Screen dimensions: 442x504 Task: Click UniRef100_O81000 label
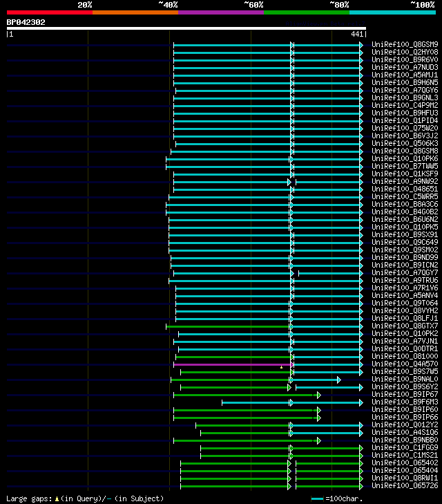coord(405,357)
